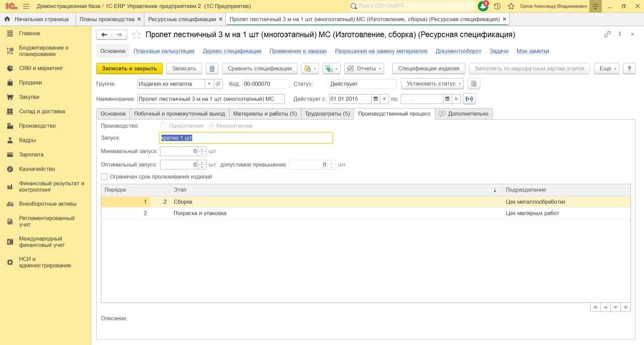Switch to 'Материалы и работы (5)' tab
This screenshot has height=345, width=644.
coord(265,114)
